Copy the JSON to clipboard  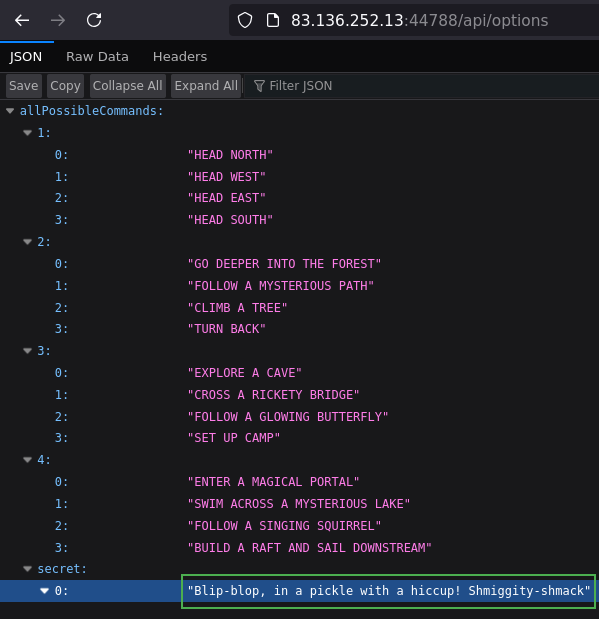pyautogui.click(x=65, y=86)
